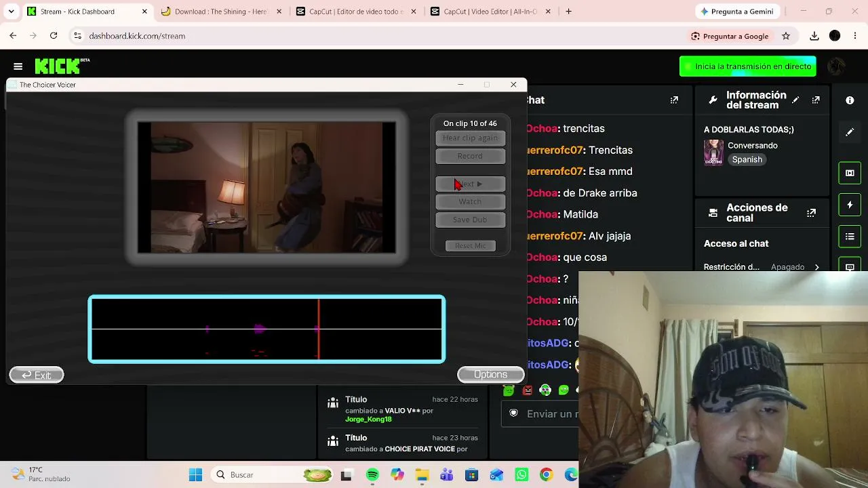Click the wrench icon beside Información del stream
Viewport: 868px width, 488px height.
[713, 100]
